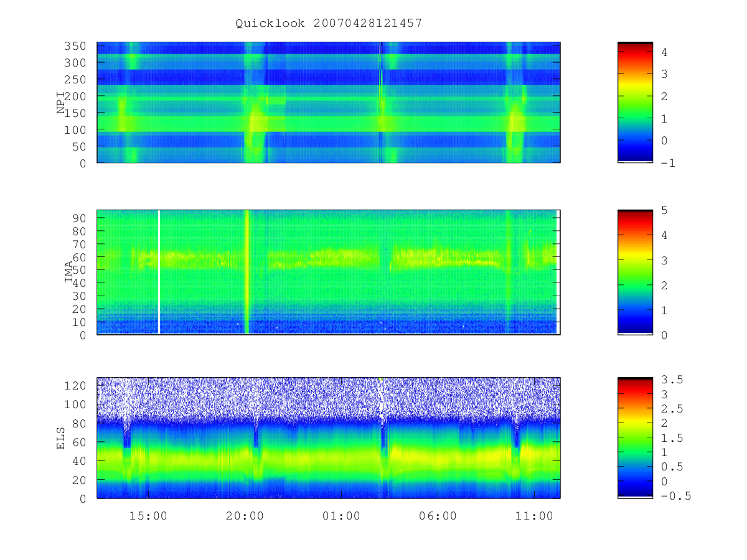Click the 4 label on NPI color bar
This screenshot has height=560, width=747.
point(665,52)
